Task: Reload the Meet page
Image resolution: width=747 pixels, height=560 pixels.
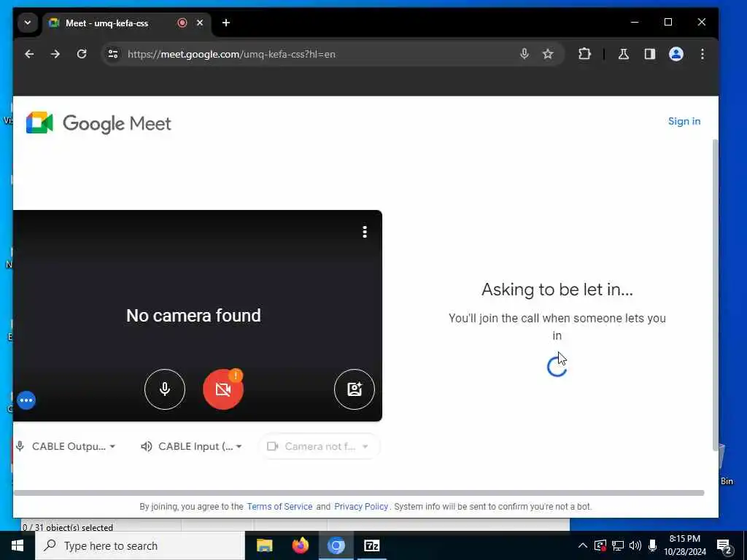Action: (x=82, y=54)
